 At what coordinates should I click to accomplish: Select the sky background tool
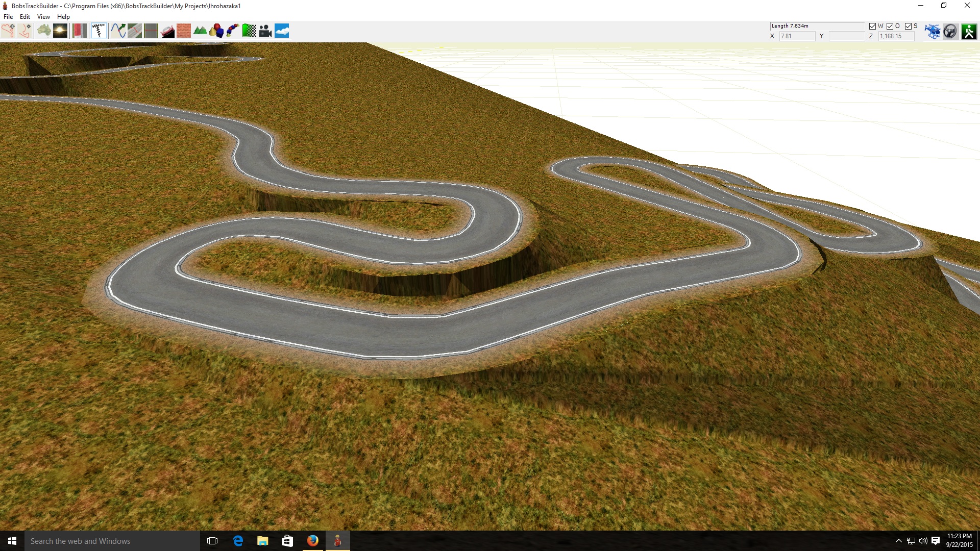tap(282, 31)
